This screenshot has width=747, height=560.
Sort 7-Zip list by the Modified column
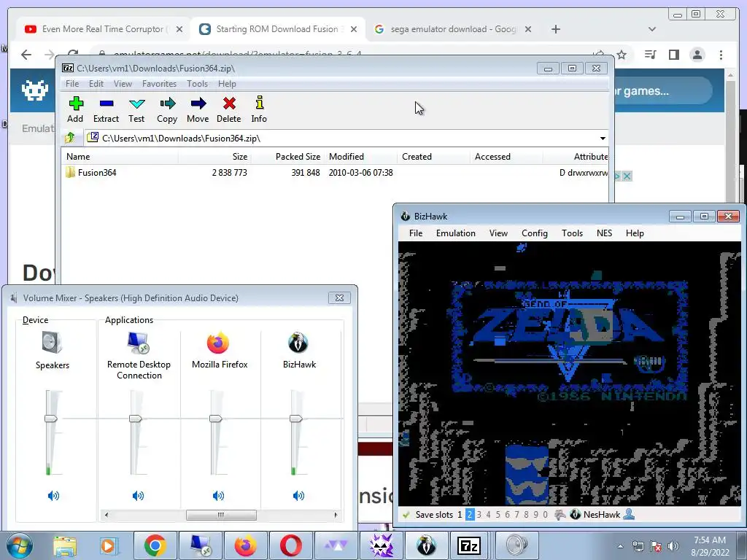(x=362, y=157)
